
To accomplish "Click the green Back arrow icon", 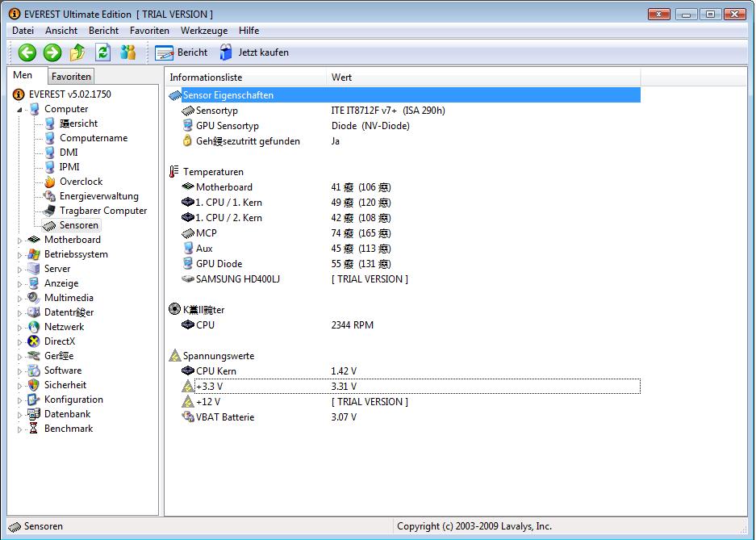I will 27,52.
